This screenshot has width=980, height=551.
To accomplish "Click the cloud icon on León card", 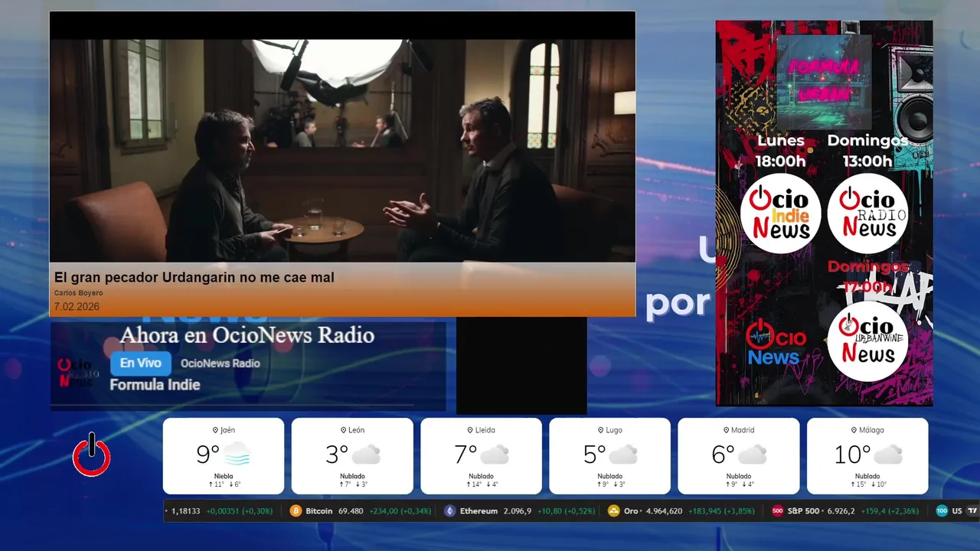I will pyautogui.click(x=366, y=455).
